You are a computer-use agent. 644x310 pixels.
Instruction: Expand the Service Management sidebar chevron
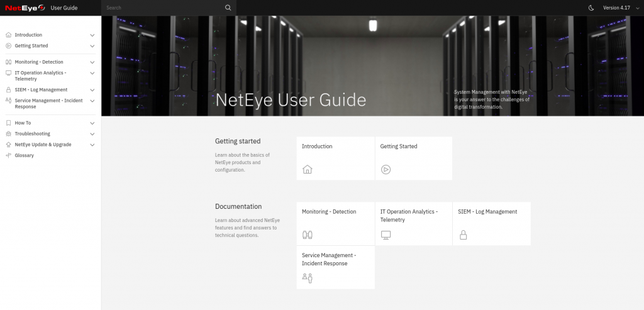pyautogui.click(x=92, y=101)
